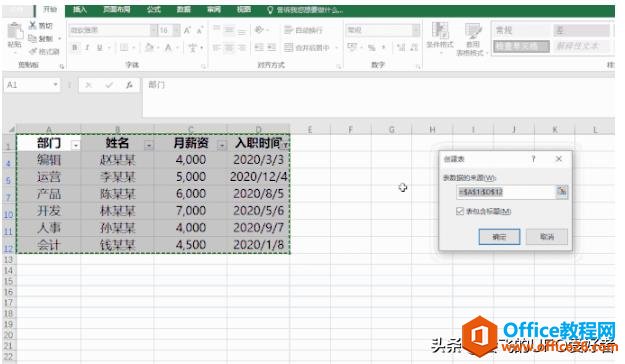
Task: Expand the Merge and Center dropdown arrow
Action: (337, 47)
